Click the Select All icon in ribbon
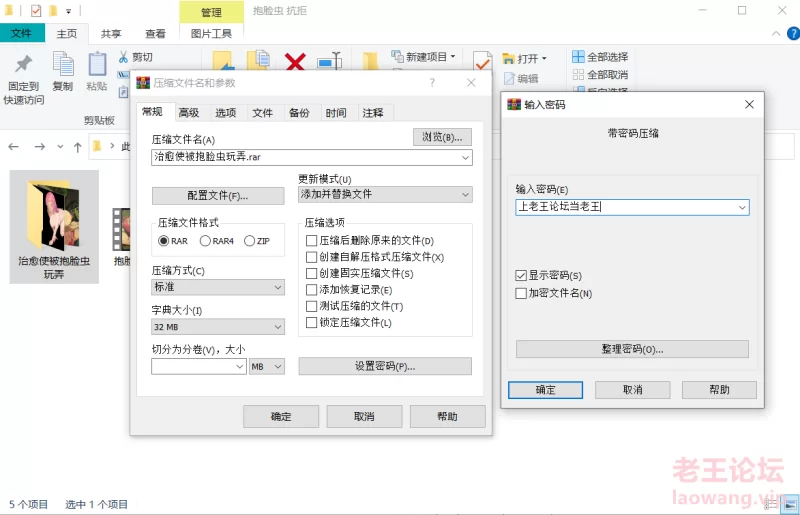This screenshot has height=515, width=800. tap(578, 57)
